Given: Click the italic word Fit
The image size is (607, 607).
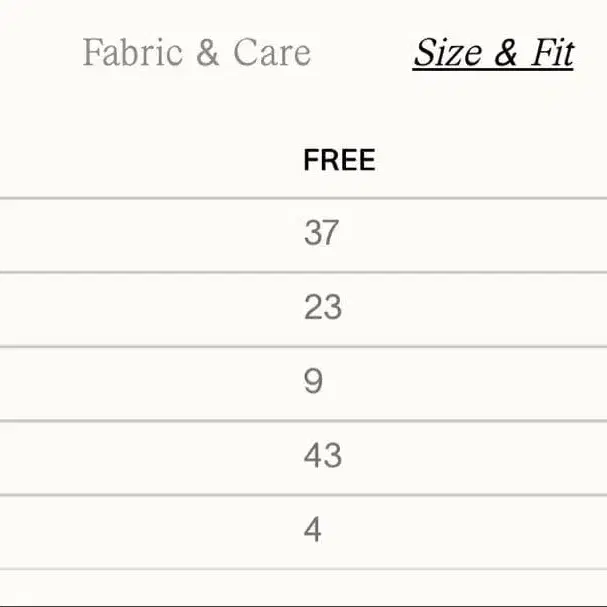Looking at the screenshot, I should [552, 52].
